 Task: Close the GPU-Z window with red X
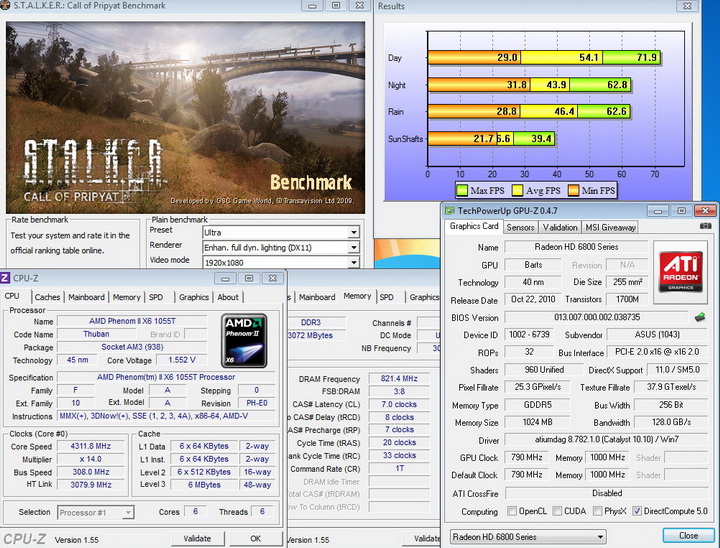click(x=705, y=211)
